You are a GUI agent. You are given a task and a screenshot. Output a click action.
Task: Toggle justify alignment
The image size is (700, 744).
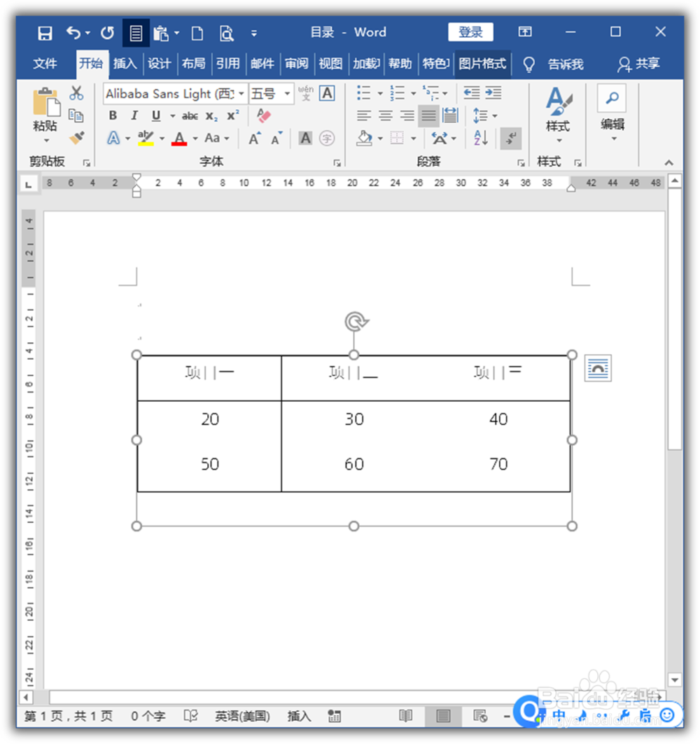pos(428,115)
